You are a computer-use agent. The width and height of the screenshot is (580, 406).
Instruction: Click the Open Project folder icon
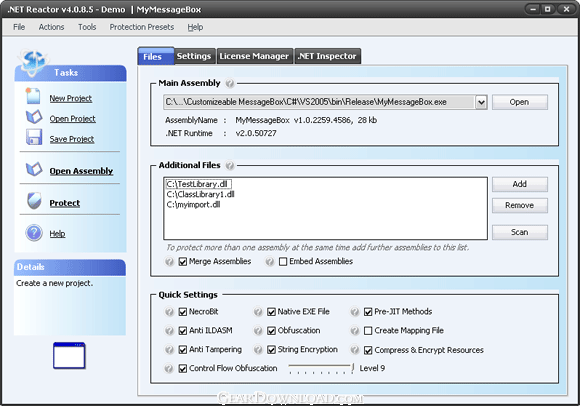34,117
